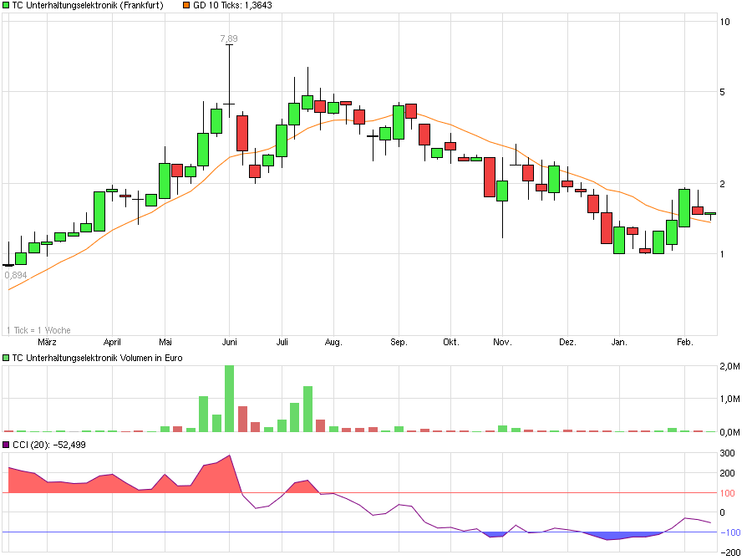Click the Mai axis label
The width and height of the screenshot is (752, 560).
tap(165, 342)
